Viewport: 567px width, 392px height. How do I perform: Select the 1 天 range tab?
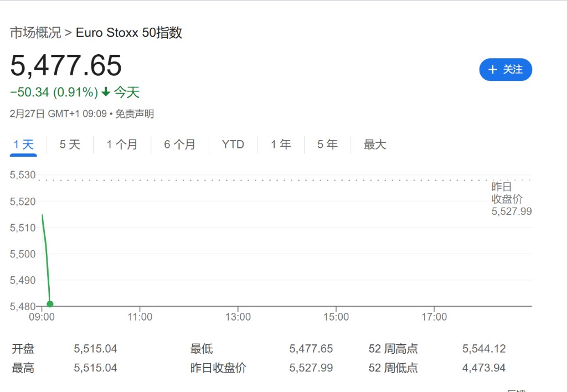[23, 145]
